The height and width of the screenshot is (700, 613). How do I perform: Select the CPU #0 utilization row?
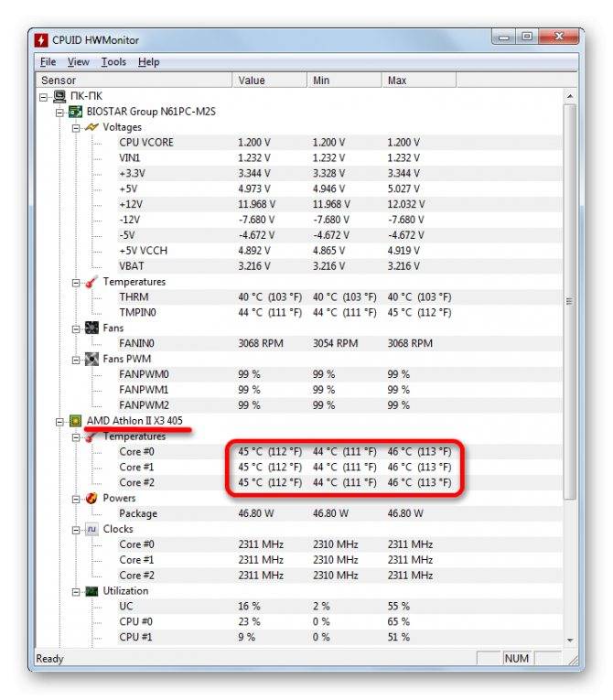coord(299,622)
